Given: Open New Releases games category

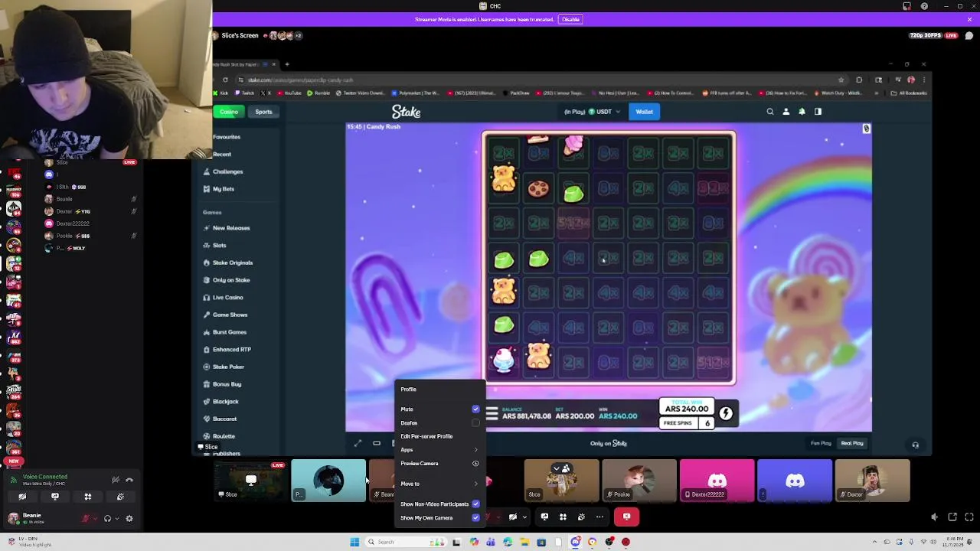Looking at the screenshot, I should 230,228.
